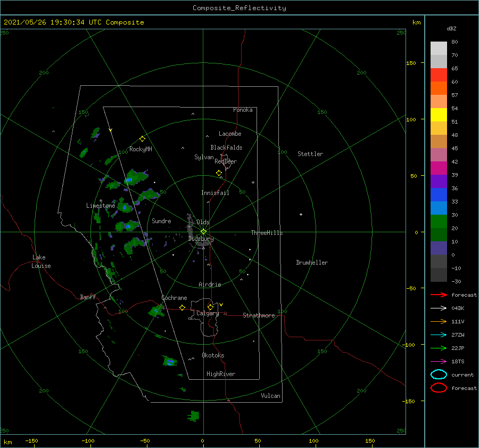Click the red forecast arrow legend icon
This screenshot has width=479, height=448.
pos(439,295)
